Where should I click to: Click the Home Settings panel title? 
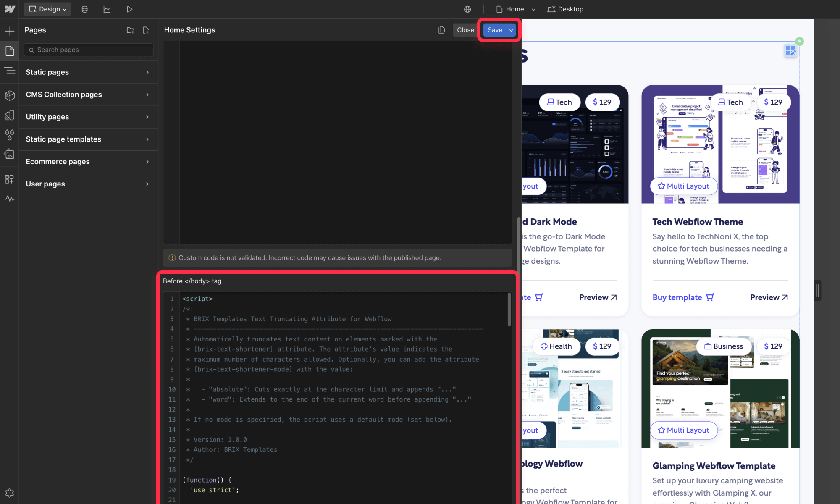pos(189,30)
